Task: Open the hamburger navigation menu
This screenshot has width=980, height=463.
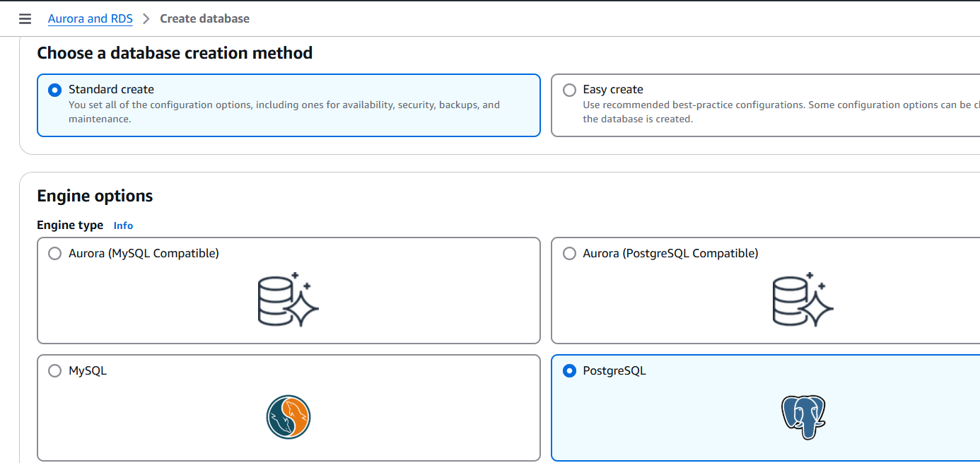Action: click(25, 19)
